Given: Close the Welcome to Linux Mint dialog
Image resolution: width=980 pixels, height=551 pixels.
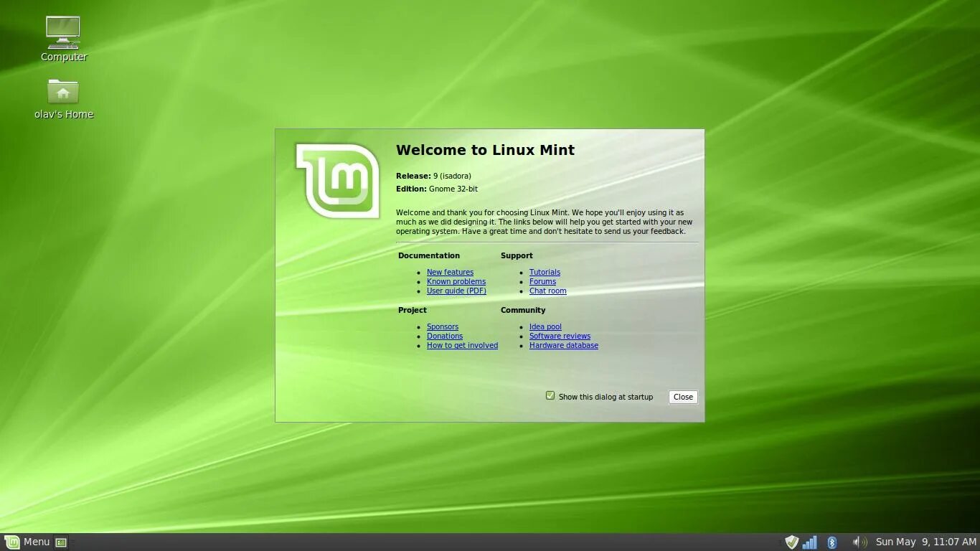Looking at the screenshot, I should 683,397.
